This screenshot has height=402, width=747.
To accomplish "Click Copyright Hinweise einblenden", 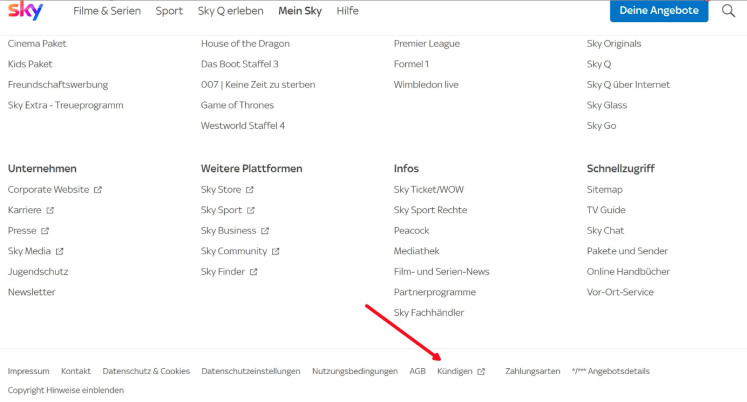I will click(66, 390).
